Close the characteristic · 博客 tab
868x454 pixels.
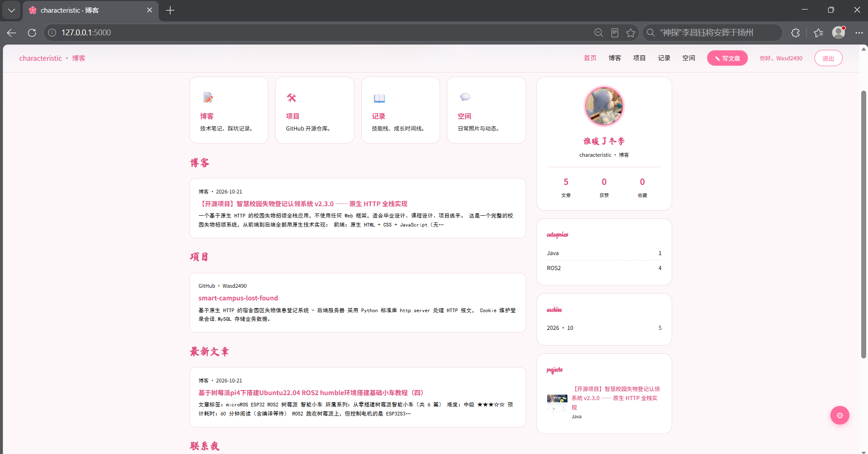click(x=150, y=10)
